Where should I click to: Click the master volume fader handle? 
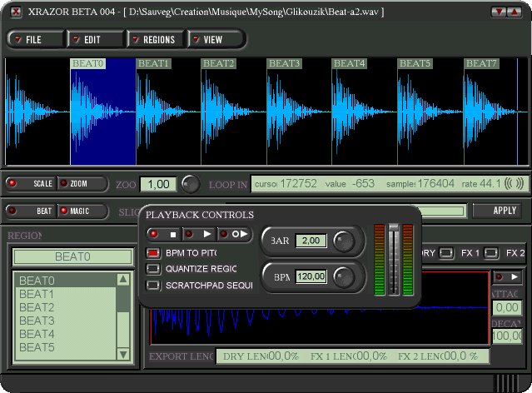[x=394, y=227]
